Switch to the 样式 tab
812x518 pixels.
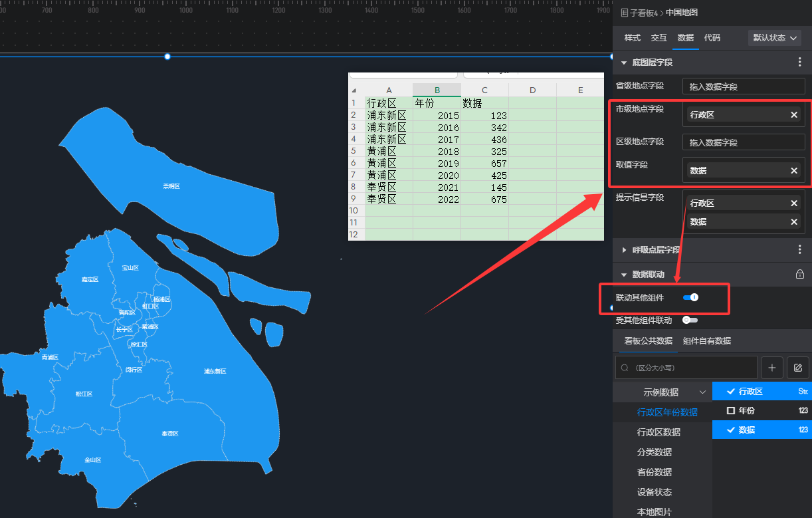click(632, 38)
